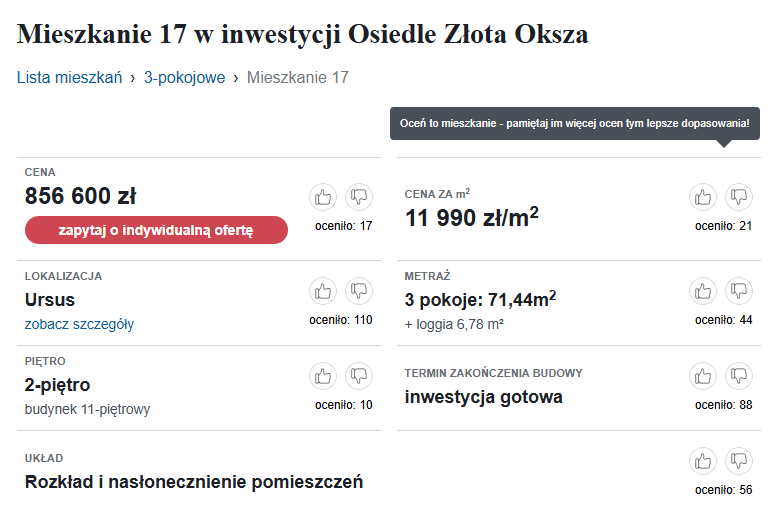Thumbs up the 2-piętro floor
Viewport: 769px width, 513px height.
[323, 376]
